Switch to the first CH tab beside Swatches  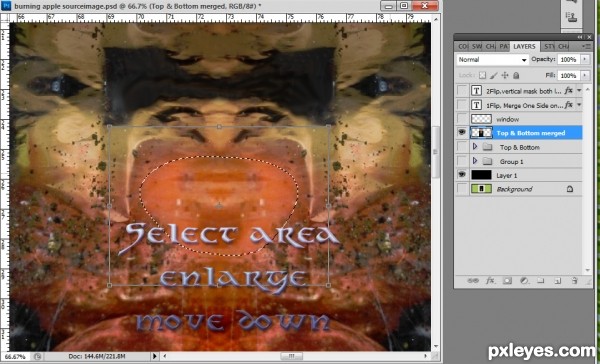point(490,46)
